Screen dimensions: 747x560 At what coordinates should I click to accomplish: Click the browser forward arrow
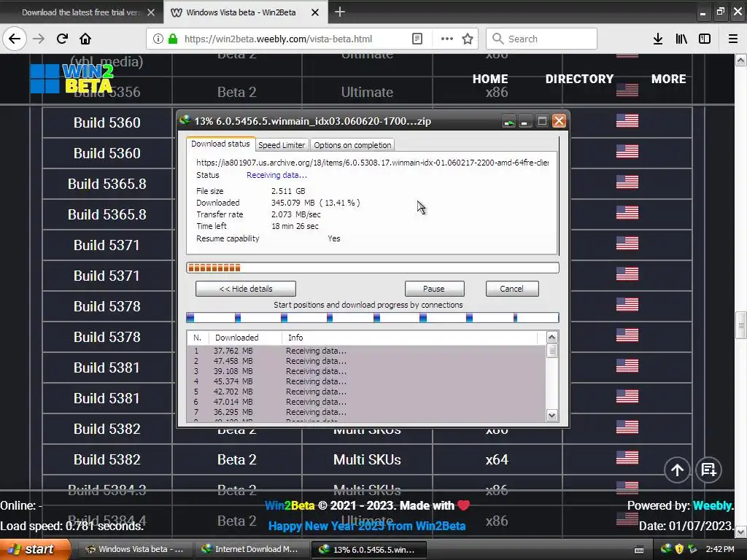tap(39, 39)
